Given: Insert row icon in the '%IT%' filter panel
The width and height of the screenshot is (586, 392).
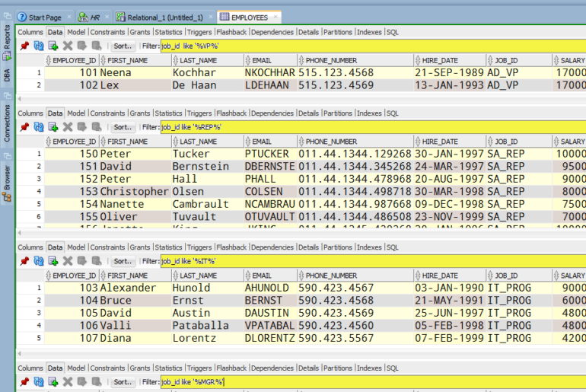Looking at the screenshot, I should pyautogui.click(x=53, y=261).
